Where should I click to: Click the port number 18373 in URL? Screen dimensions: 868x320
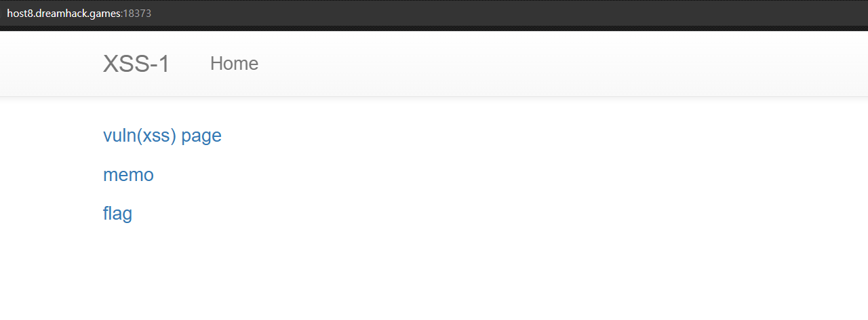[137, 14]
